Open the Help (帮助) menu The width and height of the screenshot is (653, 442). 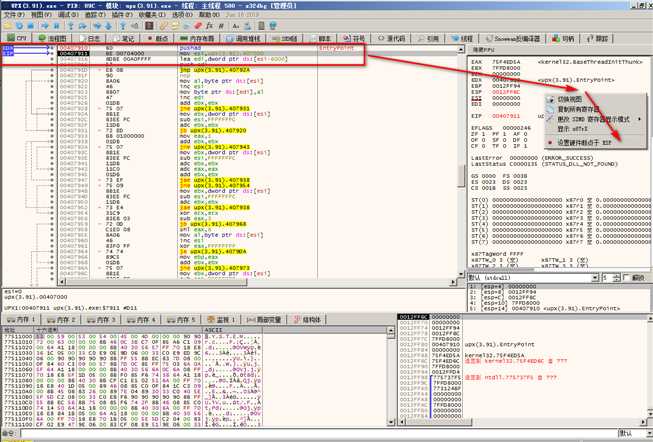[x=209, y=15]
